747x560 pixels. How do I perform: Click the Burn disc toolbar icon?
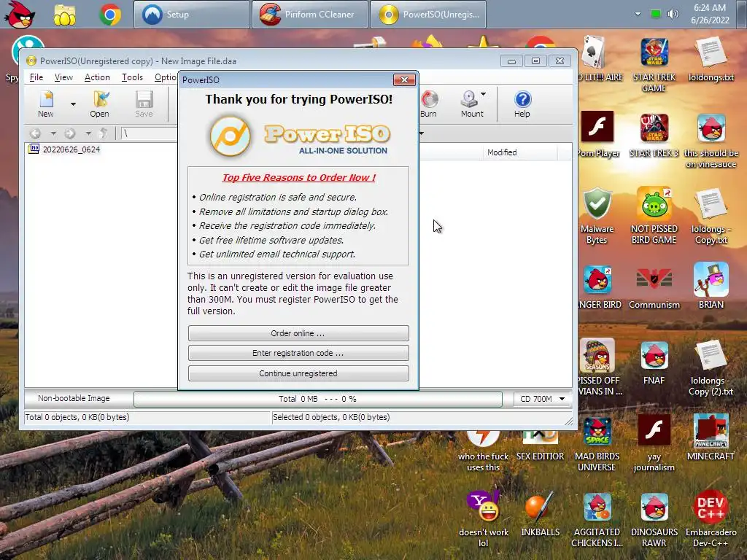pos(429,104)
